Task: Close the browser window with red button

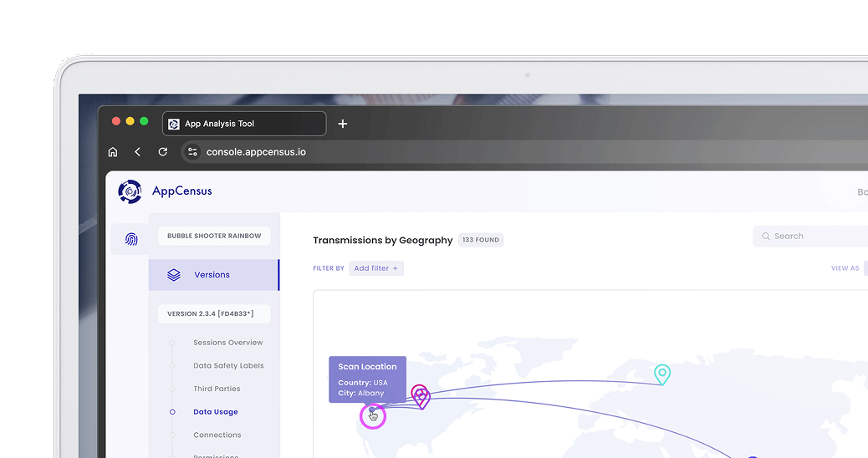Action: [116, 121]
